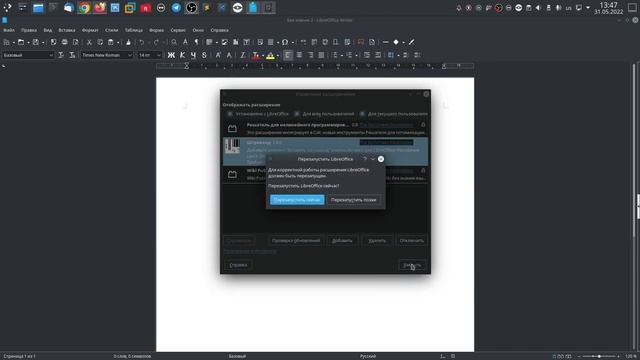Expand the Paste options dropdown arrow
This screenshot has height=360, width=640.
[x=118, y=42]
